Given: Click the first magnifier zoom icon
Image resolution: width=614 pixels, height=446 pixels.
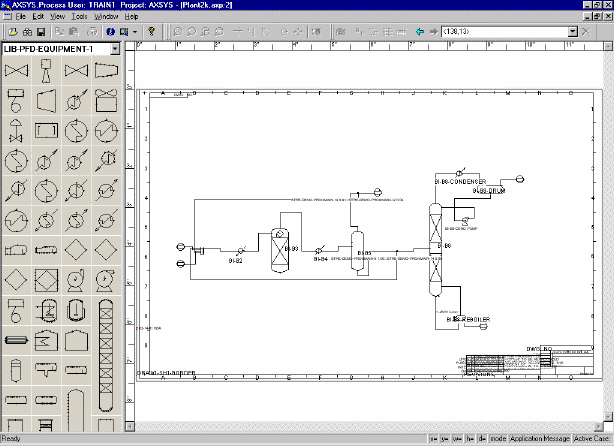Looking at the screenshot, I should click(x=177, y=32).
